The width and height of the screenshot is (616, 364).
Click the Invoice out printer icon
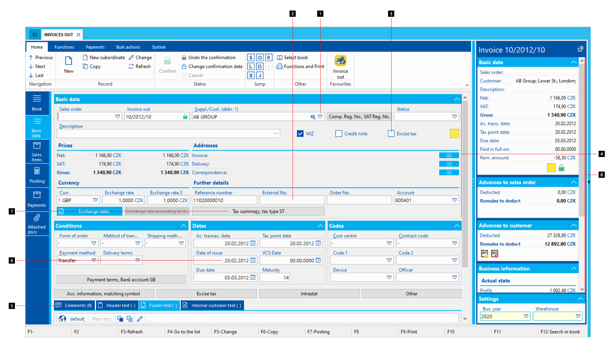[340, 61]
